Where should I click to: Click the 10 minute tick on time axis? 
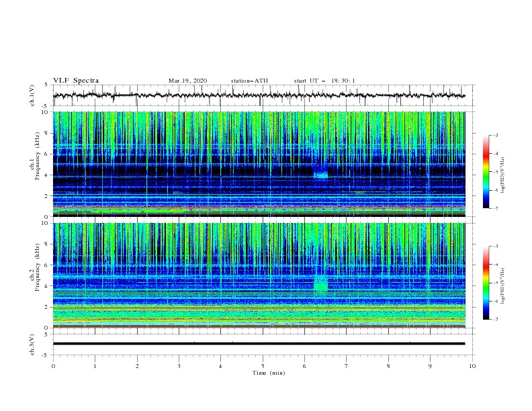click(472, 366)
